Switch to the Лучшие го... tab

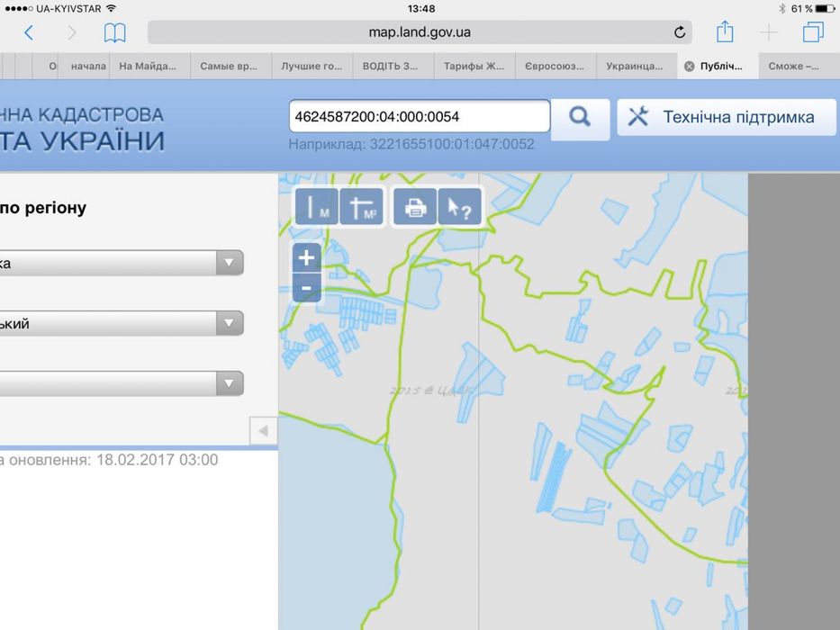coord(312,67)
